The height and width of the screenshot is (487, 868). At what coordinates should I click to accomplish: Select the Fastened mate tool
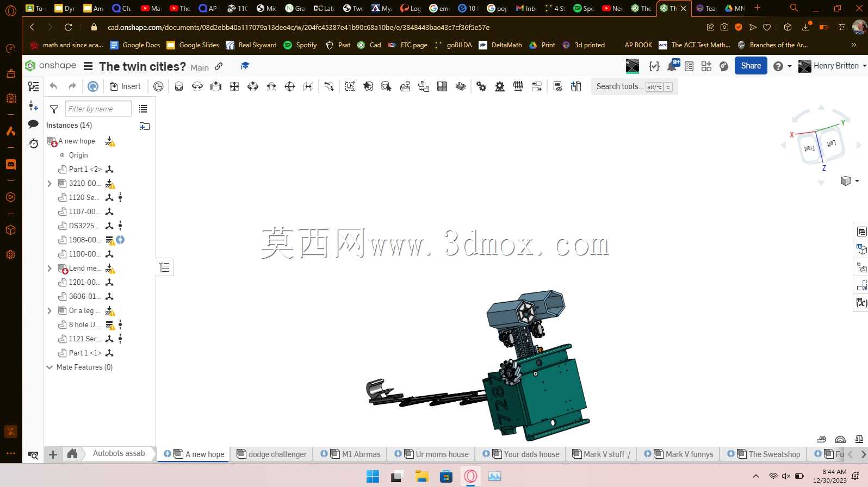tap(179, 86)
